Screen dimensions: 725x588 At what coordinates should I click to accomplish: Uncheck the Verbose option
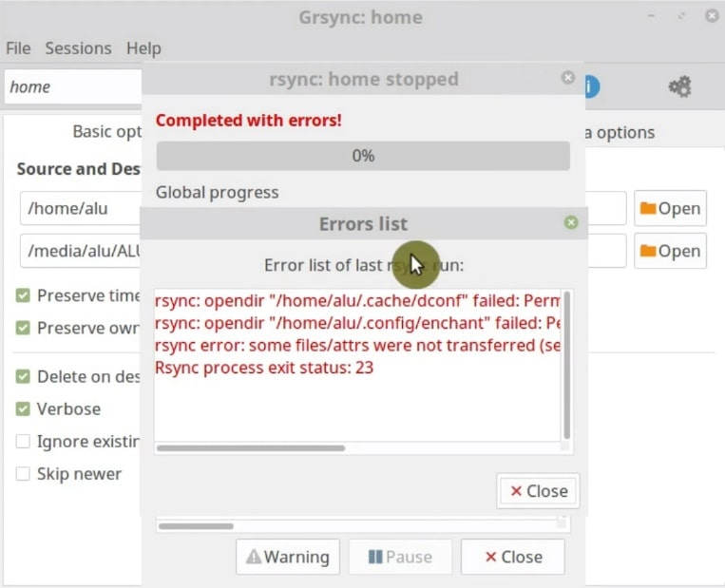[23, 408]
